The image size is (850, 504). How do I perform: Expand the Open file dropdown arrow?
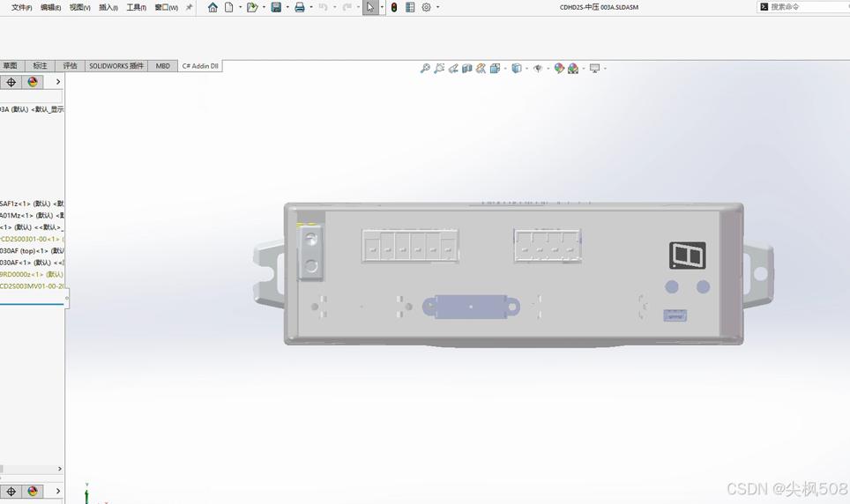click(x=264, y=7)
